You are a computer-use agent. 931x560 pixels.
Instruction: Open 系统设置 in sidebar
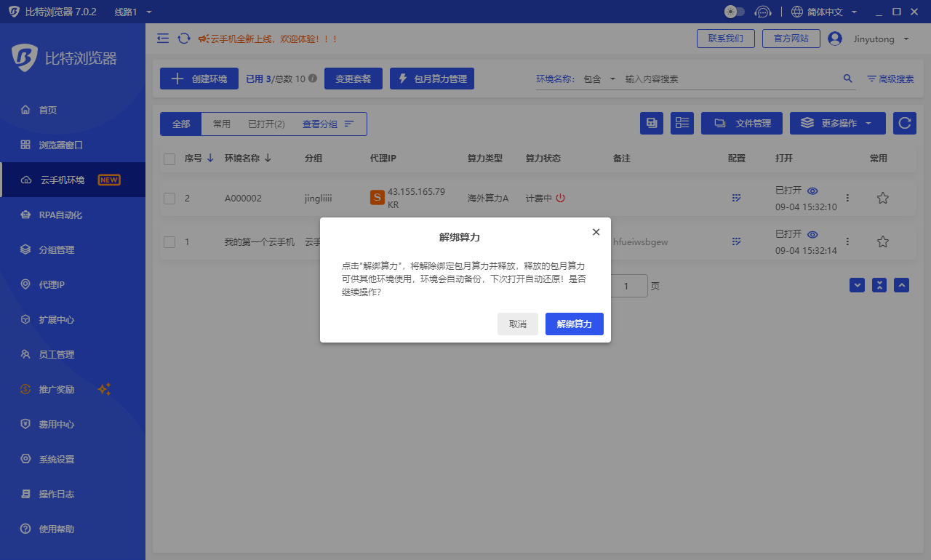click(73, 459)
